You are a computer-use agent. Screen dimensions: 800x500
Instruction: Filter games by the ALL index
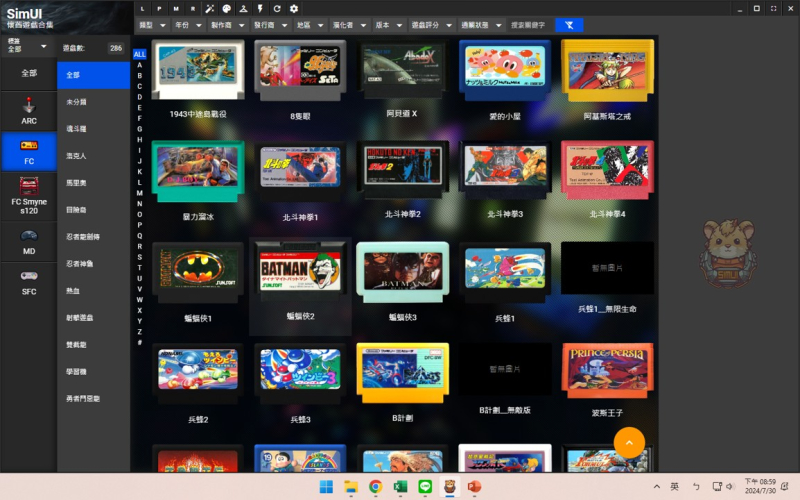coord(139,54)
